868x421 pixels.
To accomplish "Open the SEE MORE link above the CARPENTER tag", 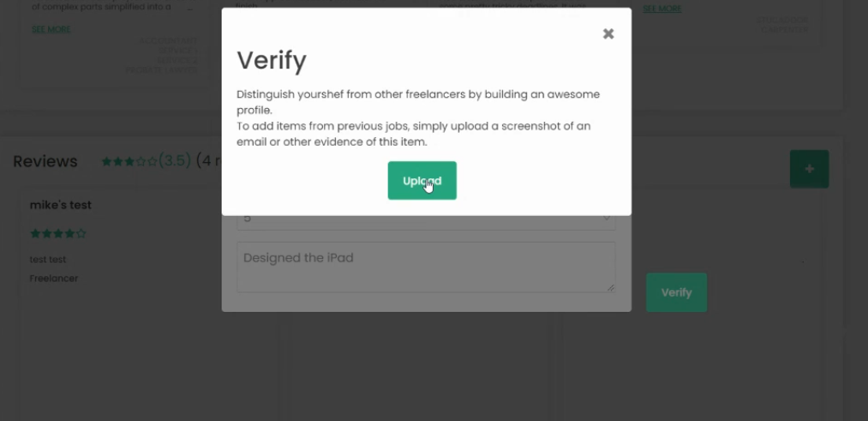I will click(662, 9).
